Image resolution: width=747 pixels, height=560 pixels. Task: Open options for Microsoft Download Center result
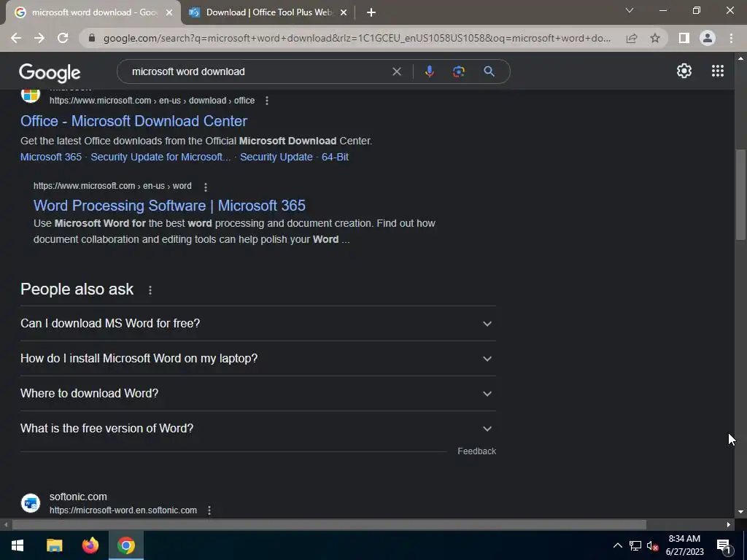tap(267, 101)
